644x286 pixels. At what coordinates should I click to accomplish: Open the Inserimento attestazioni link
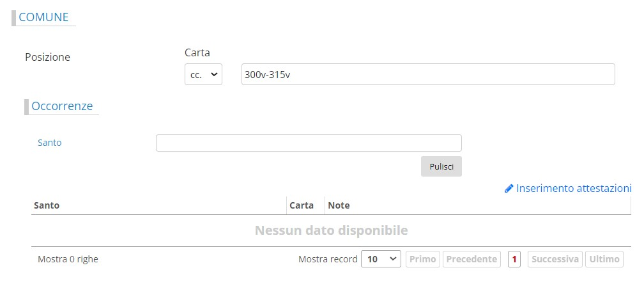point(573,189)
